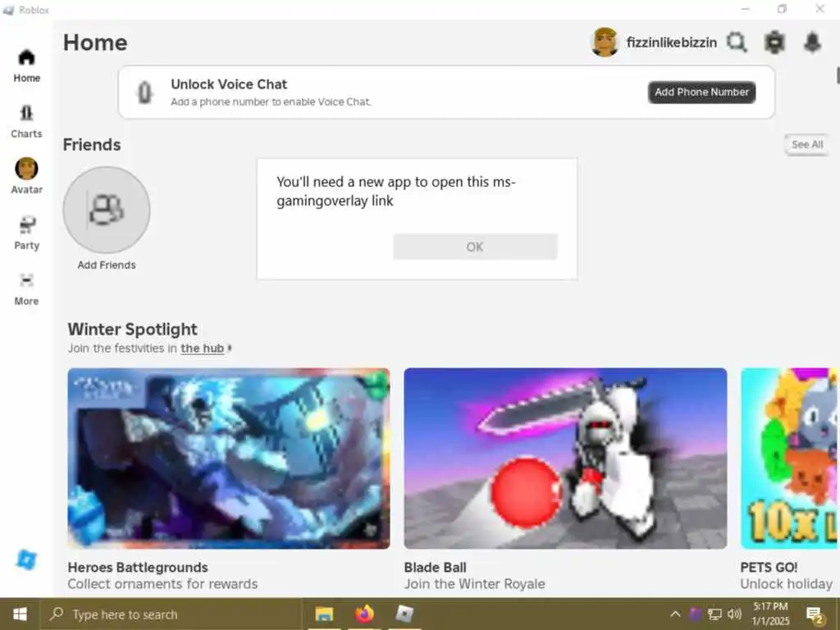
Task: Click the fizzinlikebizzin username
Action: coord(671,43)
